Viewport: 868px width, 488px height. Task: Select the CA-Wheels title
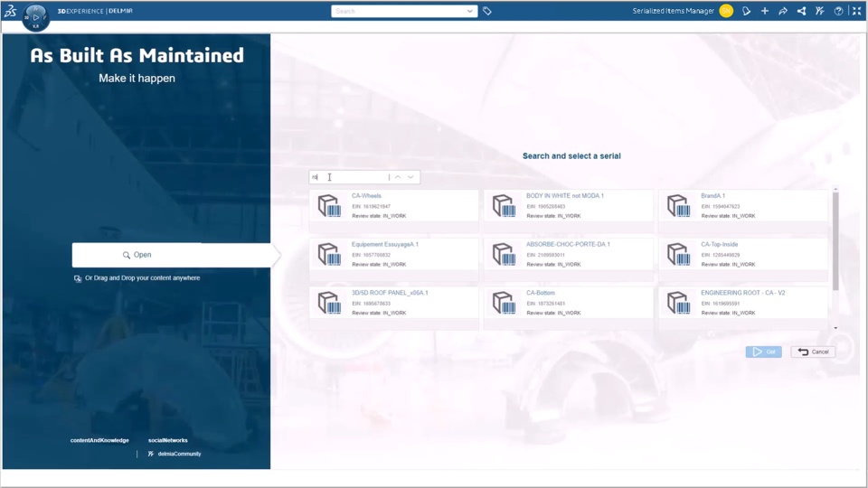click(366, 196)
